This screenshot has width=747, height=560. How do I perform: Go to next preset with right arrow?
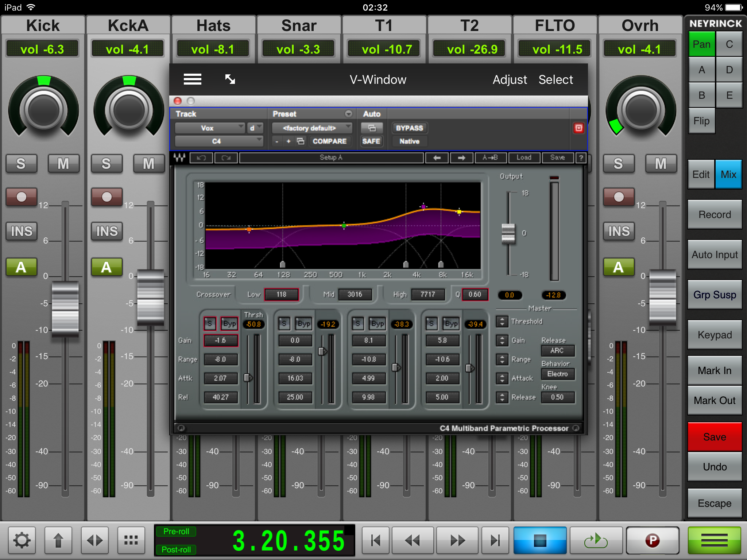click(461, 158)
